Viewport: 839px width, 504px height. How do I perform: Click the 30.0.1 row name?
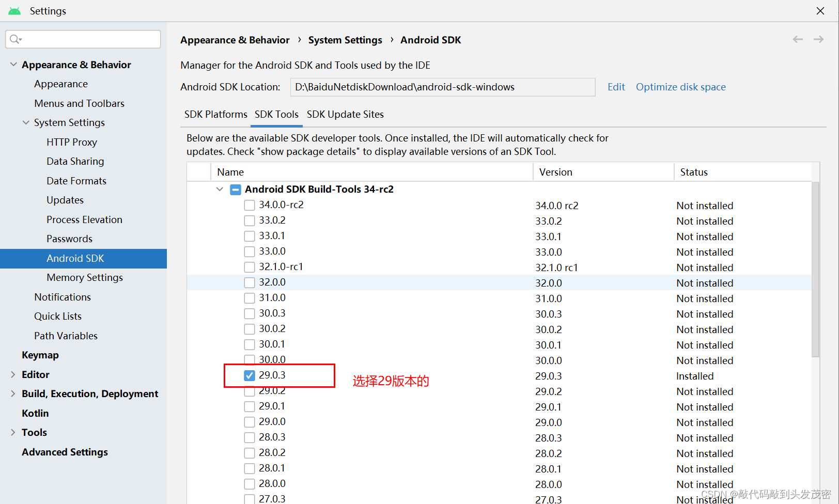(272, 344)
